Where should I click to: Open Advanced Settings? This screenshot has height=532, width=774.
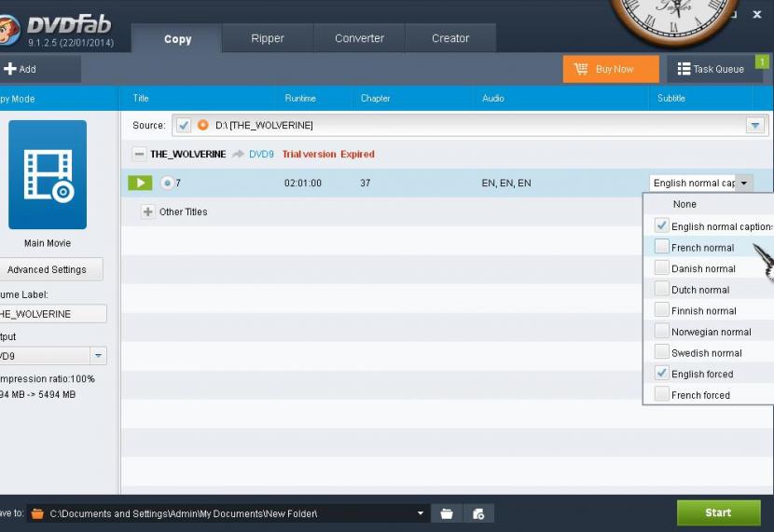[50, 269]
